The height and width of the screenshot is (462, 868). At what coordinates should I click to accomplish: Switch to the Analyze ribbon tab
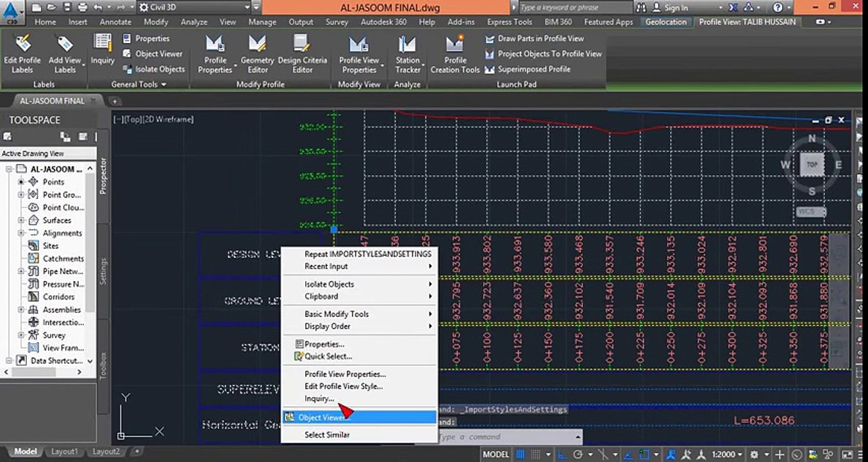point(194,22)
